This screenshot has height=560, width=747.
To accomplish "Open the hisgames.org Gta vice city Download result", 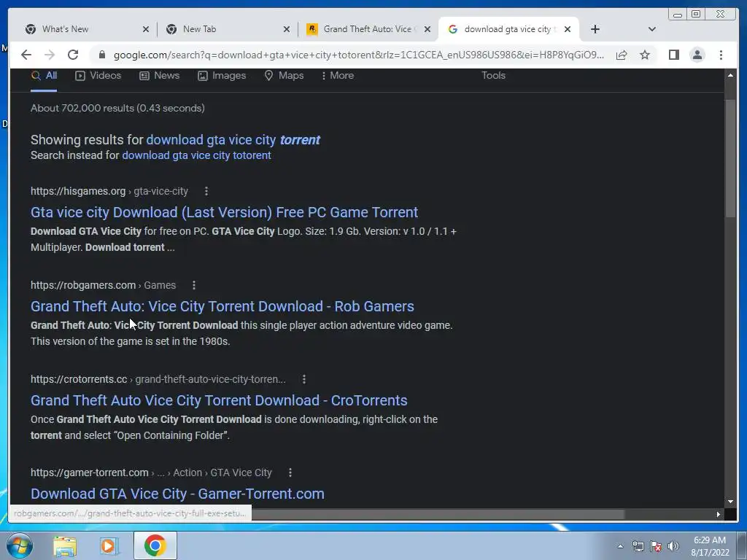I will click(225, 212).
